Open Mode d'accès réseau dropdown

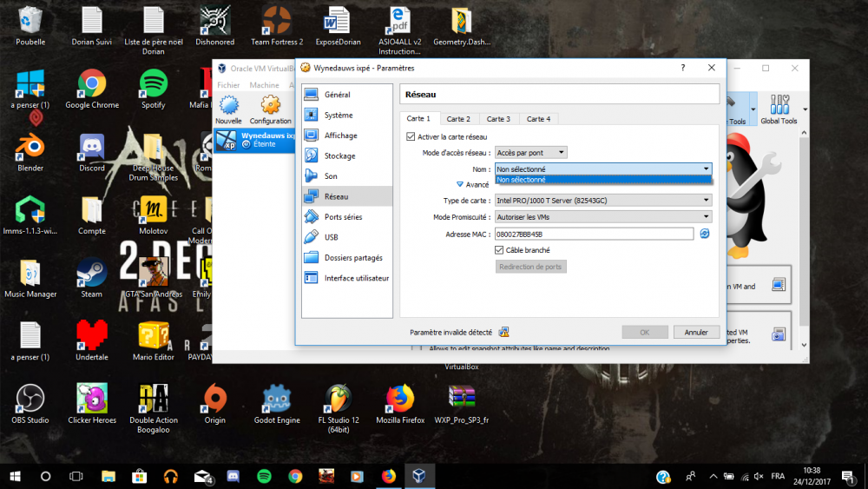pyautogui.click(x=530, y=153)
